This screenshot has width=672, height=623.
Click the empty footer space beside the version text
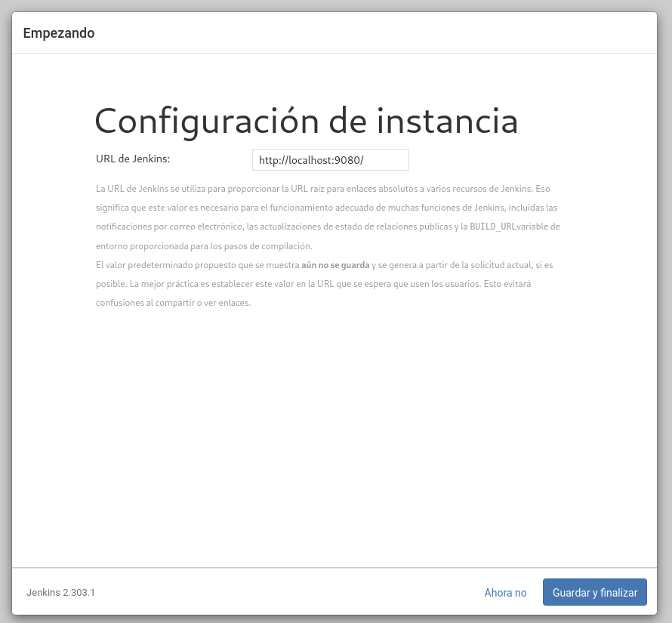[x=287, y=593]
